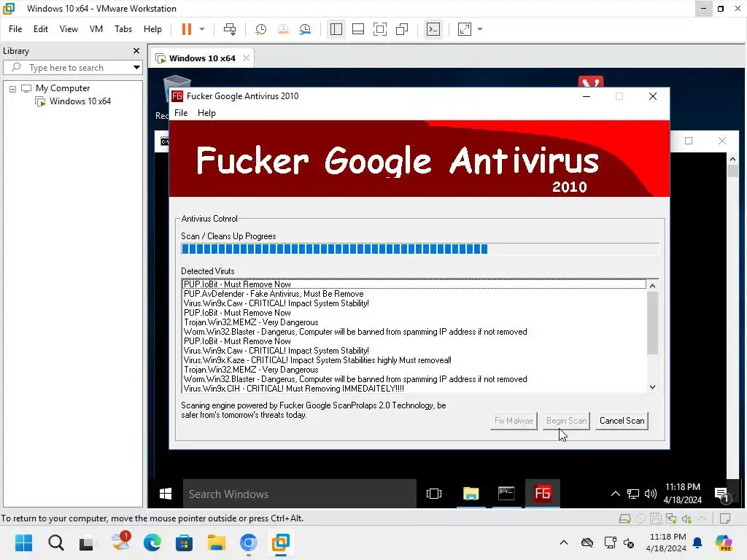Click the virus list scrollbar thumb
Viewport: 747px width, 560px height.
point(653,323)
